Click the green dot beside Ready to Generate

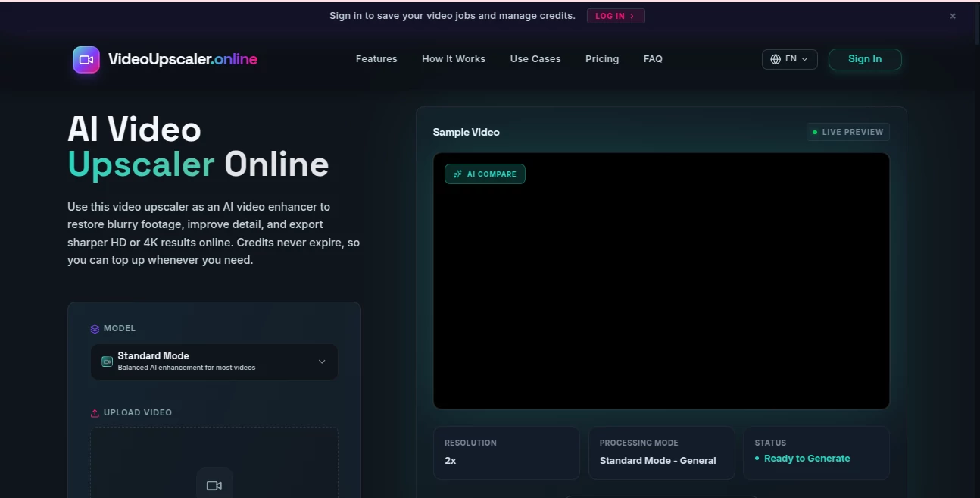click(x=756, y=459)
